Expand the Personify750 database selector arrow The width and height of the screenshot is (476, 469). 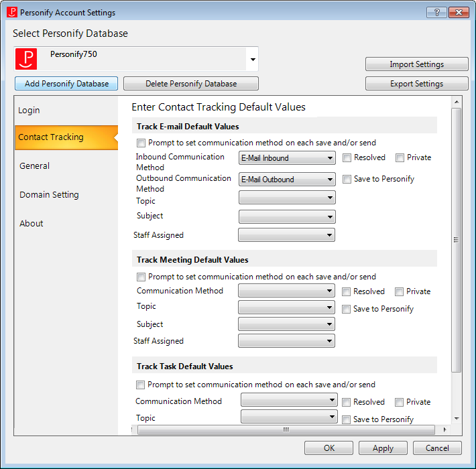[x=253, y=60]
